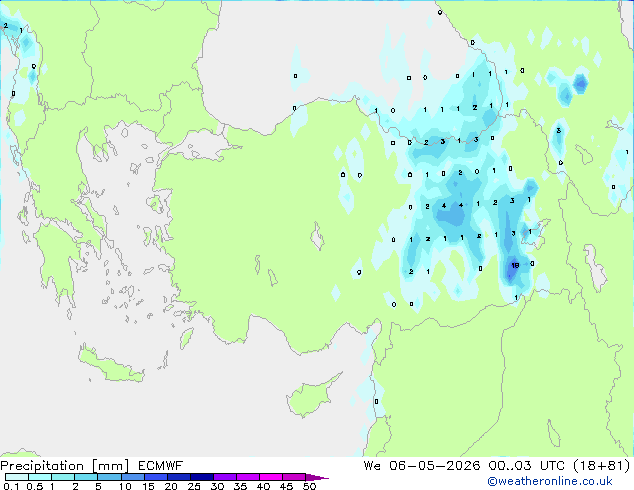Image resolution: width=634 pixels, height=490 pixels.
Task: Click the 5–10 mm legend color box
Action: pyautogui.click(x=109, y=477)
